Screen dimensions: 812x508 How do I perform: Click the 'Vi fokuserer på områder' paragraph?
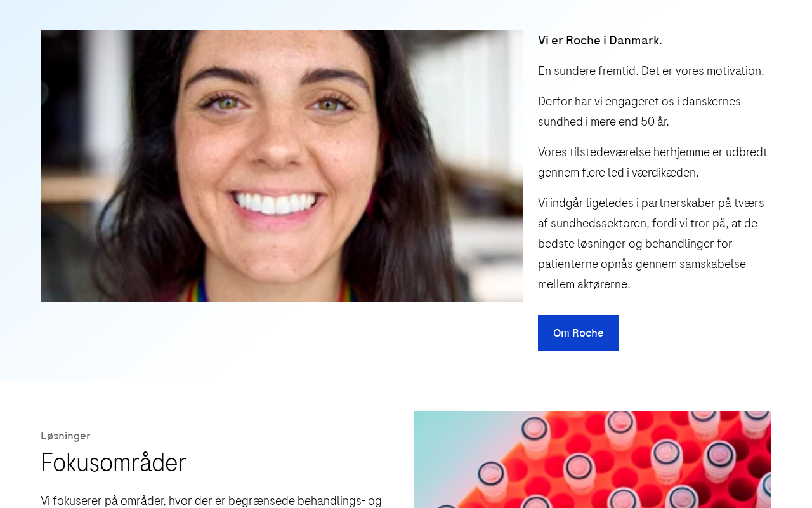[211, 500]
